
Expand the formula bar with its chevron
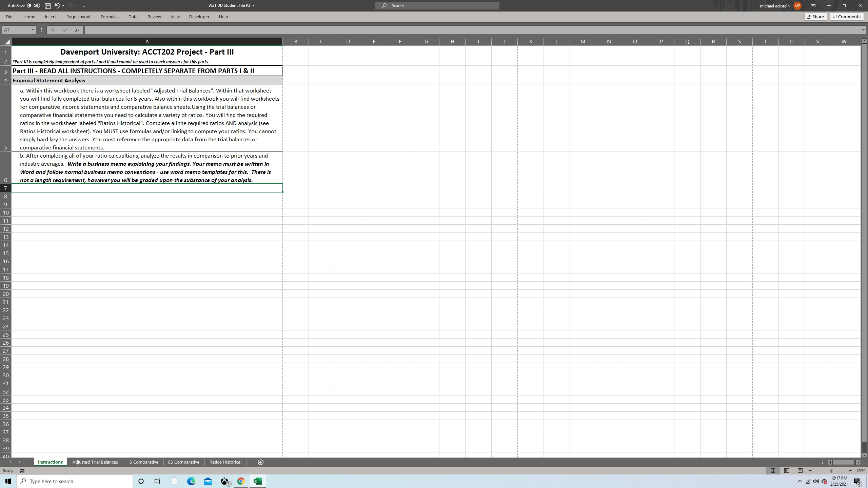(862, 30)
